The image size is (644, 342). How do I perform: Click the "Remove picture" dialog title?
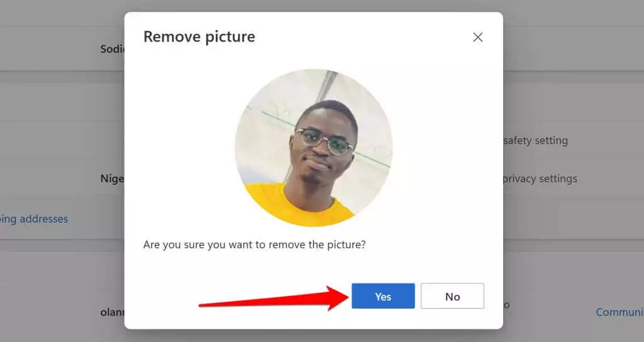pos(199,37)
